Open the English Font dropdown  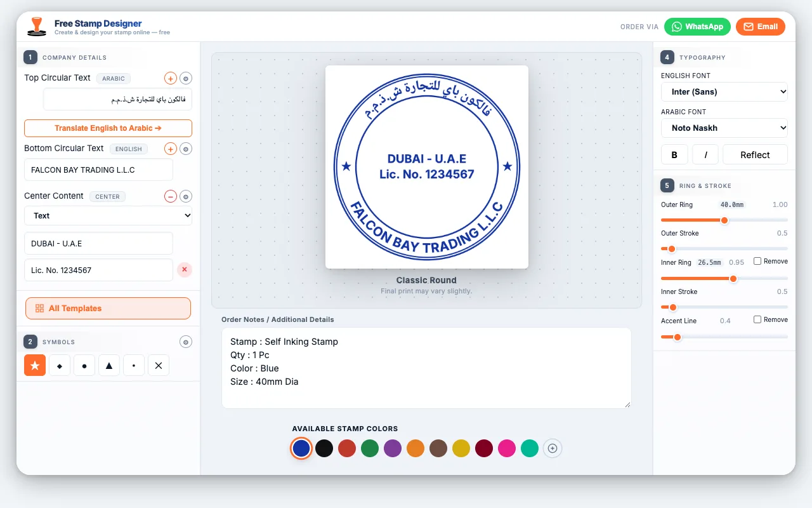tap(724, 91)
